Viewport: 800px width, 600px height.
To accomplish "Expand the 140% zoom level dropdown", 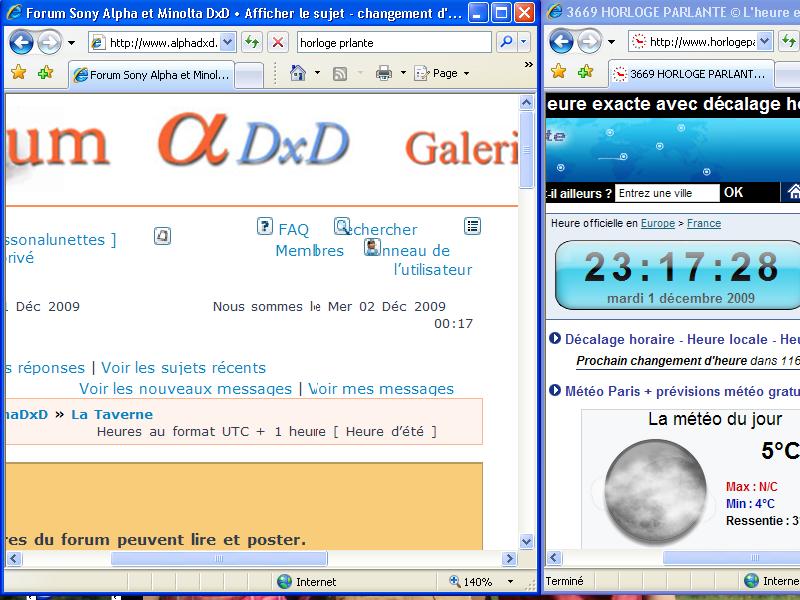I will point(510,582).
